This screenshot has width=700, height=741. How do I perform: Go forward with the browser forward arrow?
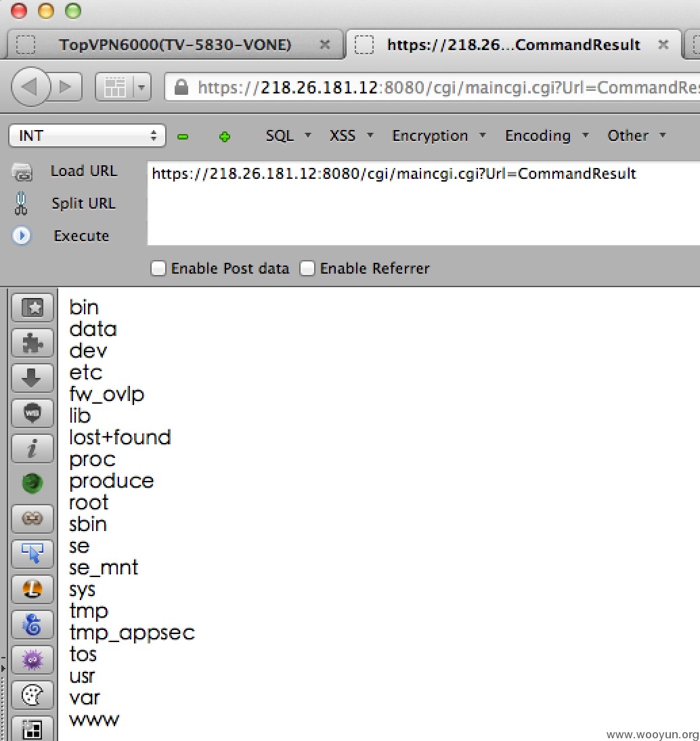tap(66, 87)
